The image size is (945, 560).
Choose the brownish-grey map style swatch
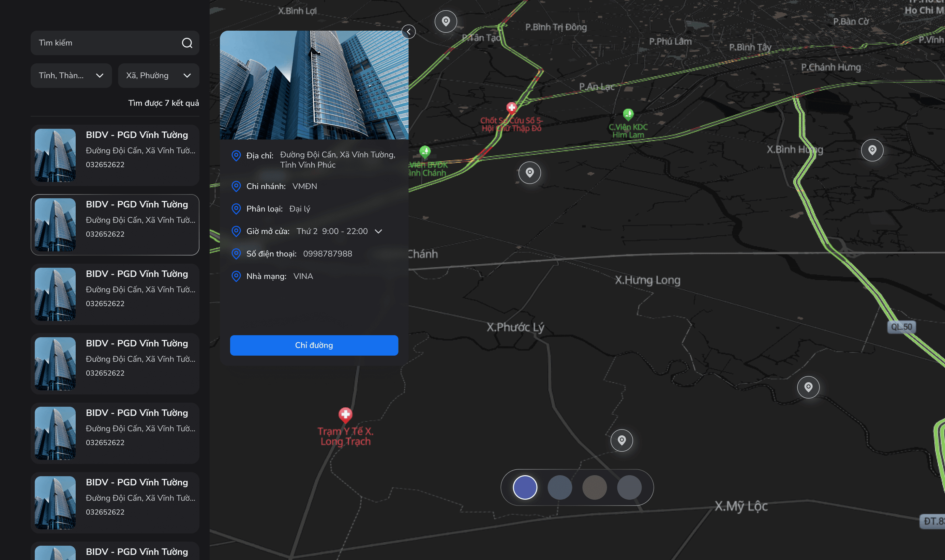[595, 487]
